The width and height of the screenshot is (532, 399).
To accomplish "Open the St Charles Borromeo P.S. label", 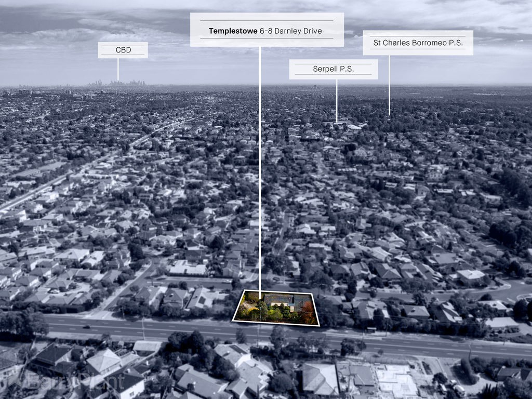I will 418,43.
